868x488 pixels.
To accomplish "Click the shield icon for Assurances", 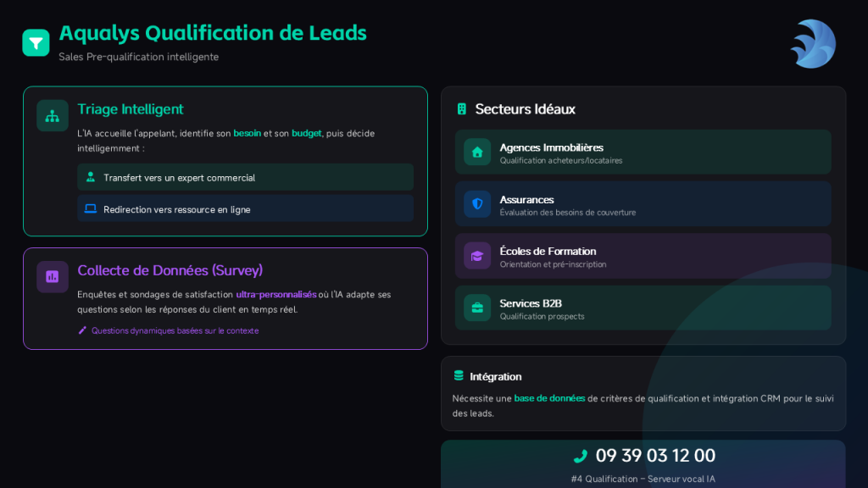I will tap(477, 204).
